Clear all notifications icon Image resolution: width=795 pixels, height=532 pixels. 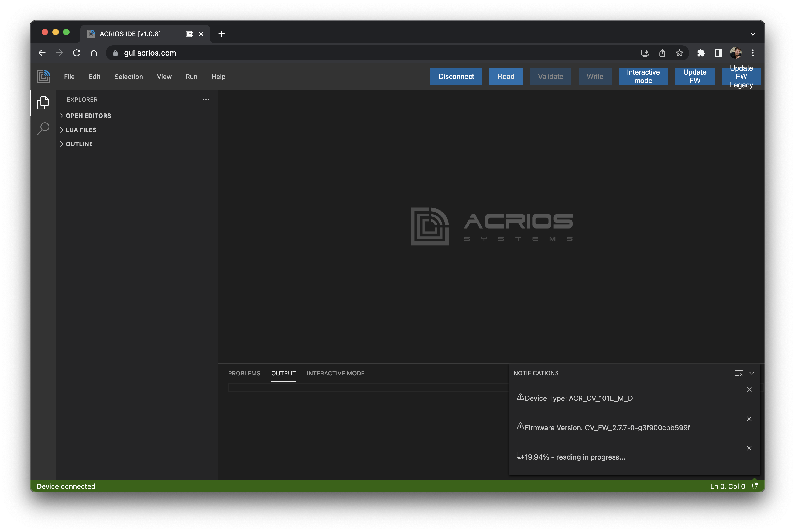738,373
